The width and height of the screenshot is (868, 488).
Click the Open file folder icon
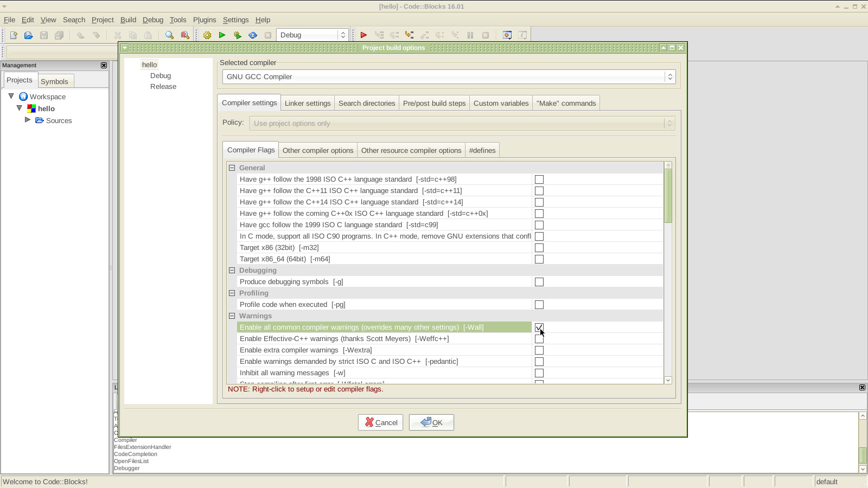[x=29, y=35]
